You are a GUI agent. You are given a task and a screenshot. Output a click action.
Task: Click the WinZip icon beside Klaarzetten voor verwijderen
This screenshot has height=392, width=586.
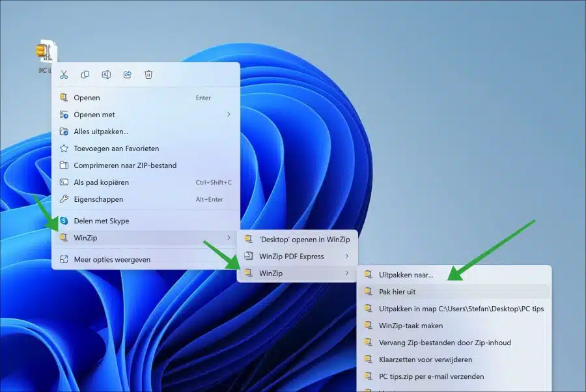pos(369,359)
